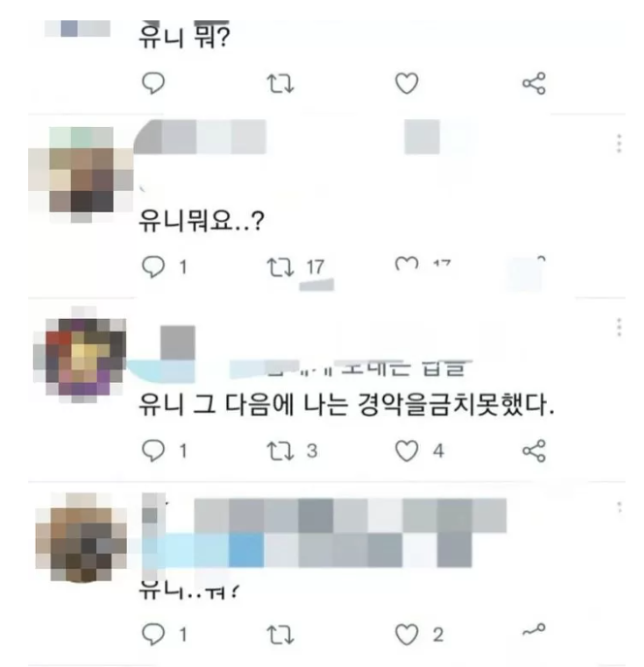Open the colorful avatar beside "경악을금치못했다" tweet

(x=80, y=355)
